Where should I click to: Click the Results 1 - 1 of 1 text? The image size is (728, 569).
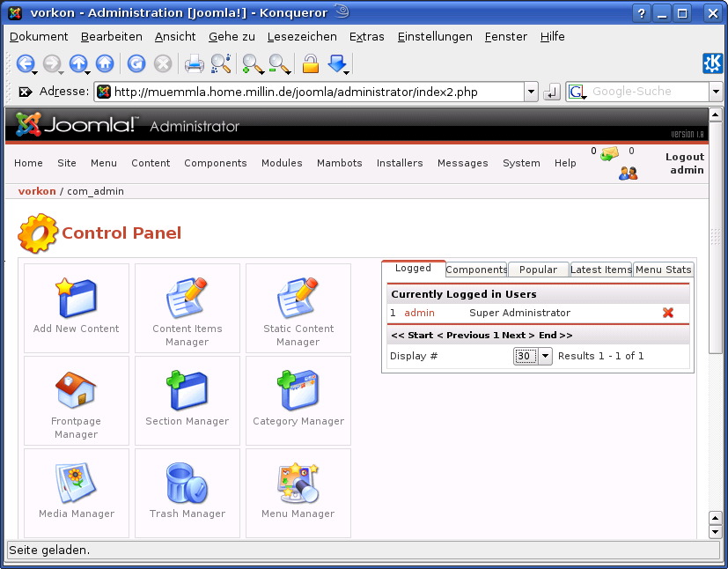tap(600, 356)
